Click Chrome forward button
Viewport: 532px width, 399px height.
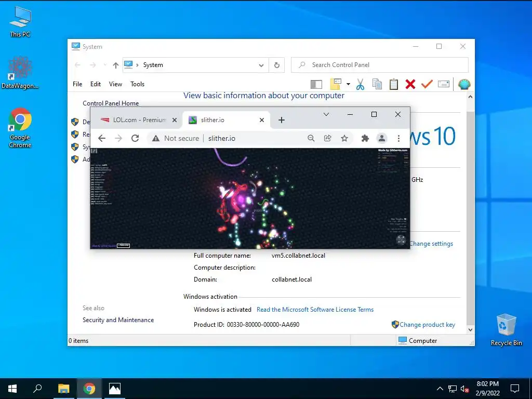(x=118, y=138)
